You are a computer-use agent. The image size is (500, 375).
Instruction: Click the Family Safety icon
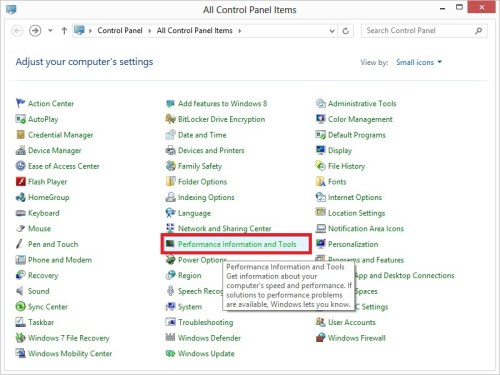tap(170, 166)
